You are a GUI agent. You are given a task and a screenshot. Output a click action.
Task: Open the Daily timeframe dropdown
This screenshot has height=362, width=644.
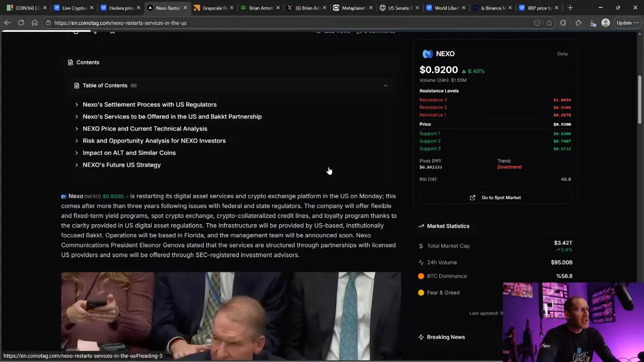coord(562,54)
